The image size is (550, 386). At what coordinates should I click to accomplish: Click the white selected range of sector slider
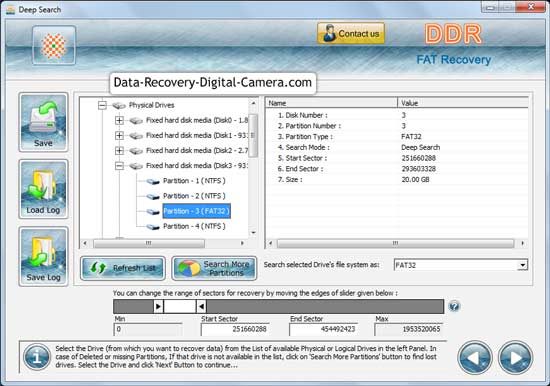point(180,307)
